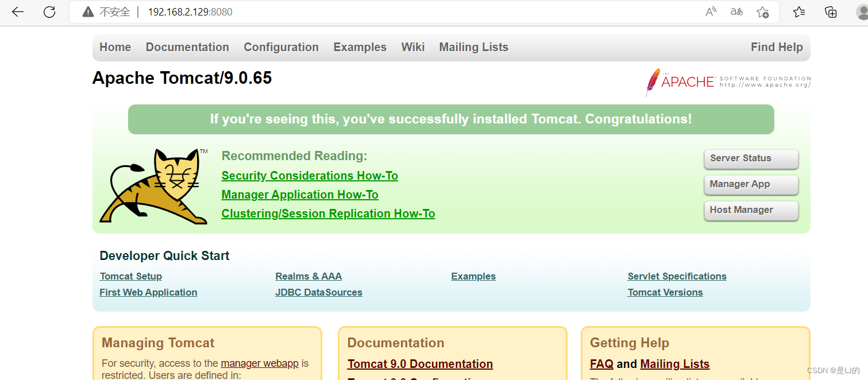Screen dimensions: 868x380
Task: Go back using the browser back arrow
Action: click(18, 12)
